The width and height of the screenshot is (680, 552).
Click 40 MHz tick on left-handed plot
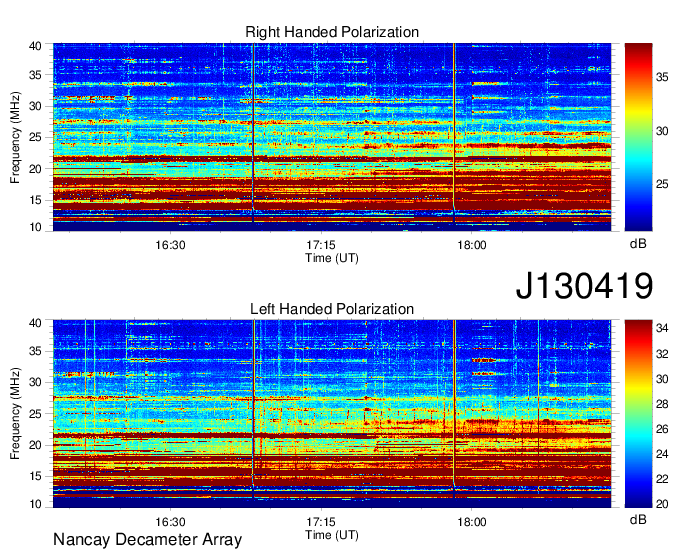[x=35, y=323]
